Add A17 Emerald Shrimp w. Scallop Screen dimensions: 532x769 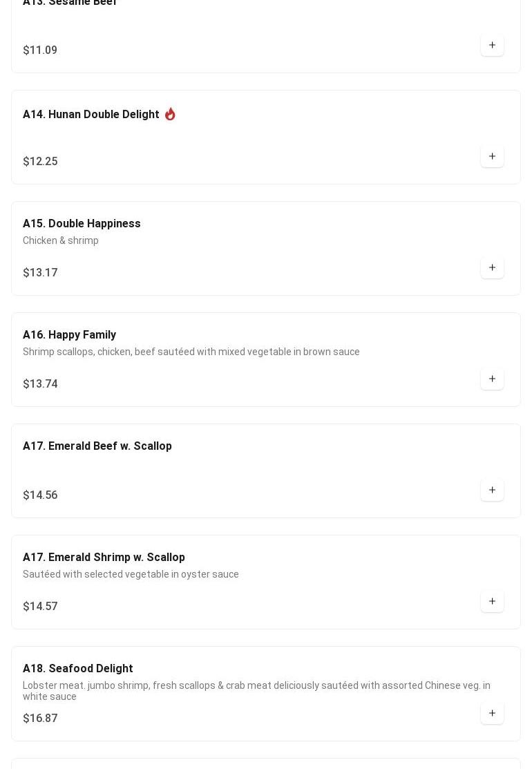coord(492,602)
